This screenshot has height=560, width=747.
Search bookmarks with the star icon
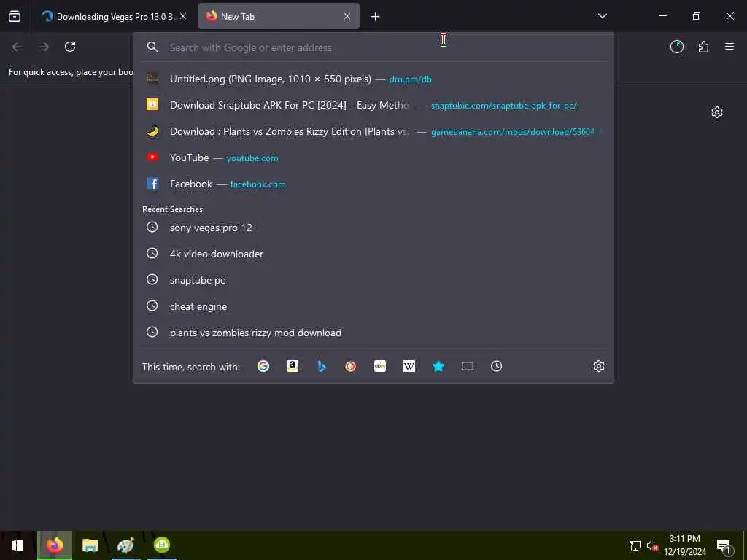click(x=438, y=366)
